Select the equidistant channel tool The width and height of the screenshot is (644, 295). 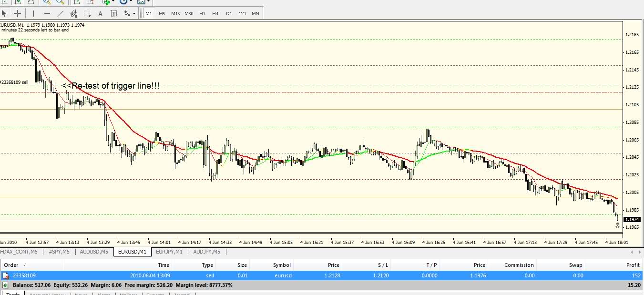tap(73, 13)
